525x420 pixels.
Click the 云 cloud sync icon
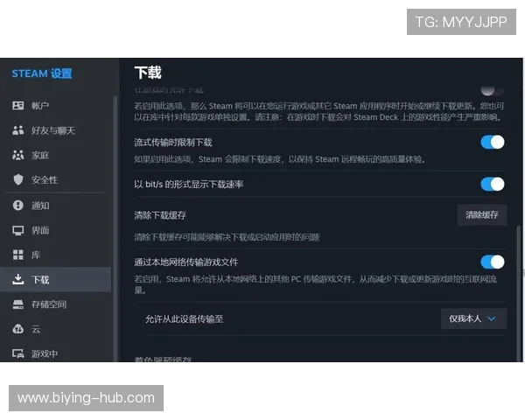tap(17, 329)
